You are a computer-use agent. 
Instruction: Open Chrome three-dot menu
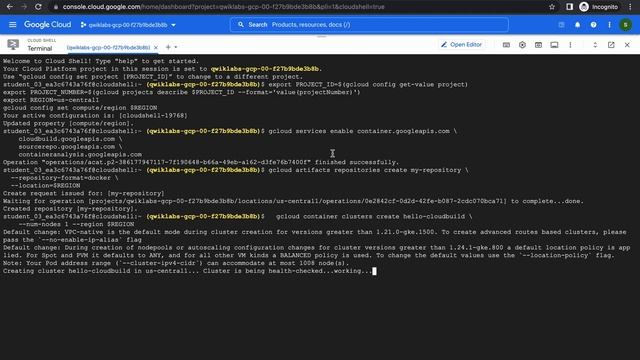tap(630, 7)
